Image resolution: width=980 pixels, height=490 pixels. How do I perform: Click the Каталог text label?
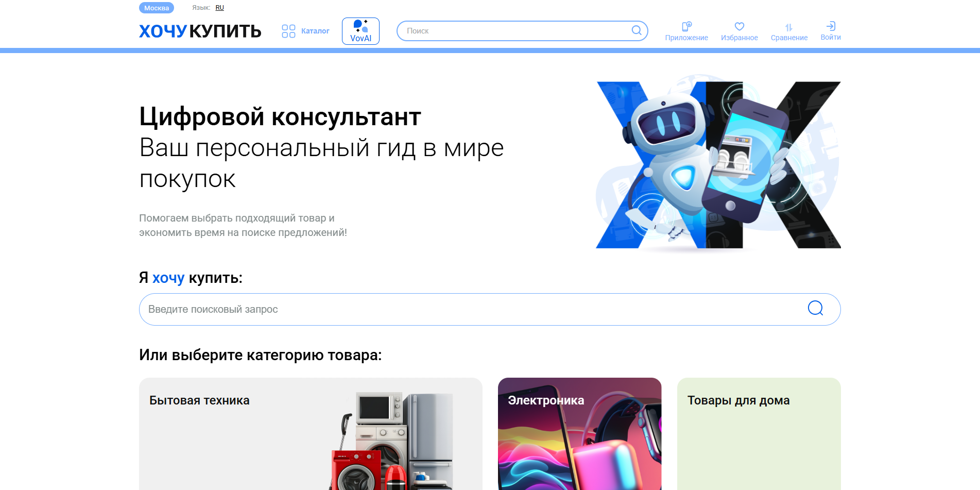315,31
